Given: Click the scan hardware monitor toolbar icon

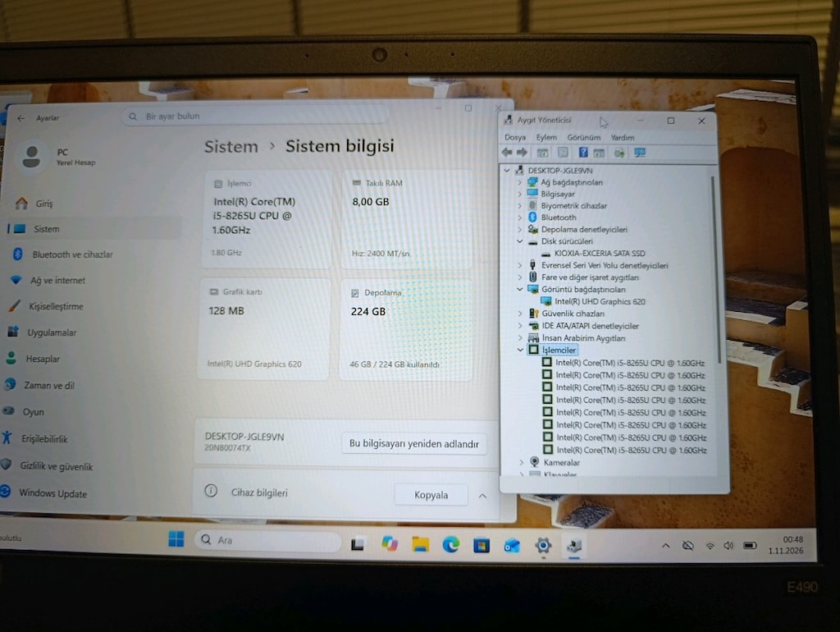Looking at the screenshot, I should point(640,153).
